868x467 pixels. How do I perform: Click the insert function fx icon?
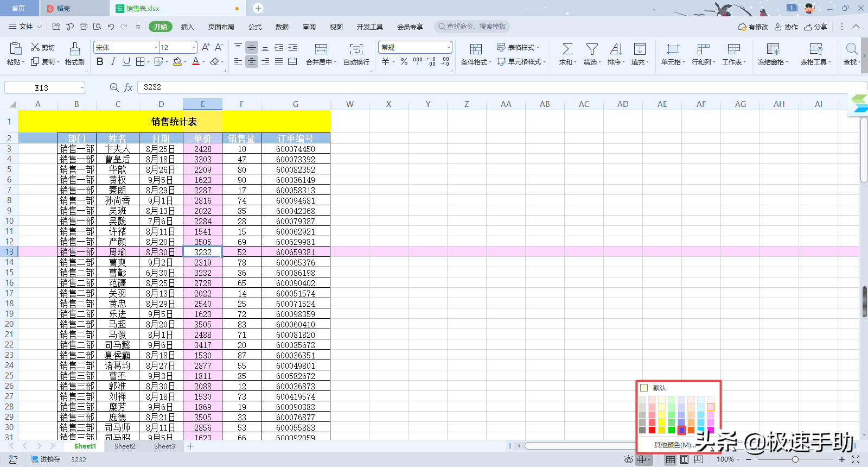(129, 87)
